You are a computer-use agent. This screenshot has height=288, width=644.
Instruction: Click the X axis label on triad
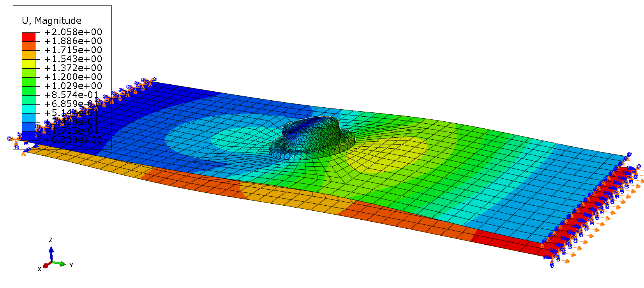pos(39,269)
